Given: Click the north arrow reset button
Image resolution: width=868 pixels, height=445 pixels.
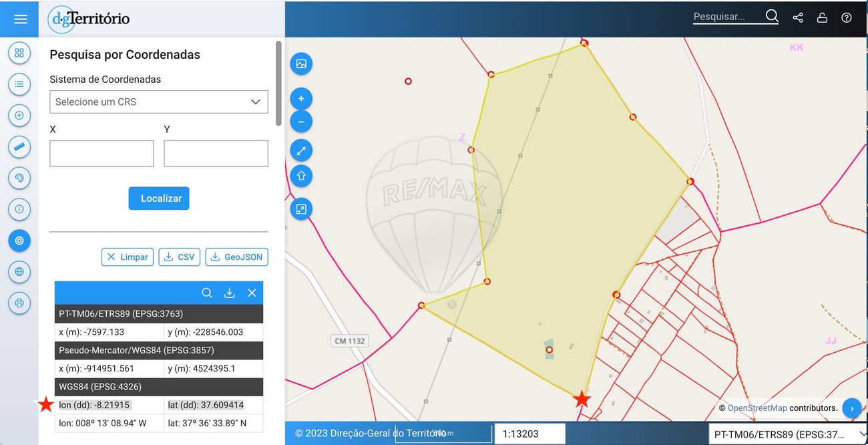Looking at the screenshot, I should (301, 176).
